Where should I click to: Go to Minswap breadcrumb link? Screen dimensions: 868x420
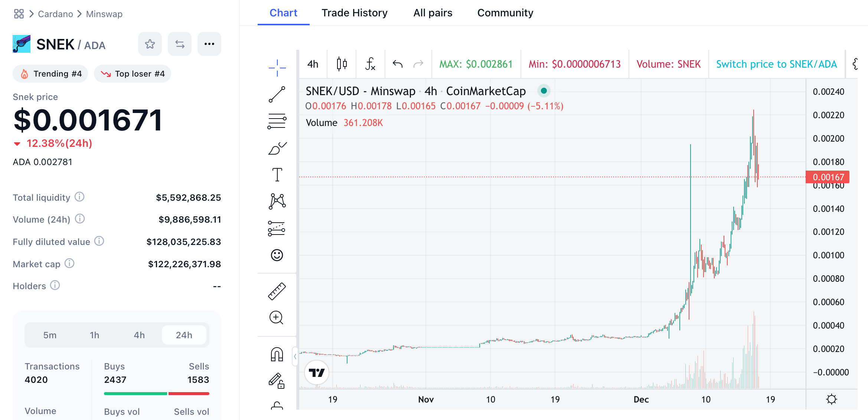click(104, 14)
